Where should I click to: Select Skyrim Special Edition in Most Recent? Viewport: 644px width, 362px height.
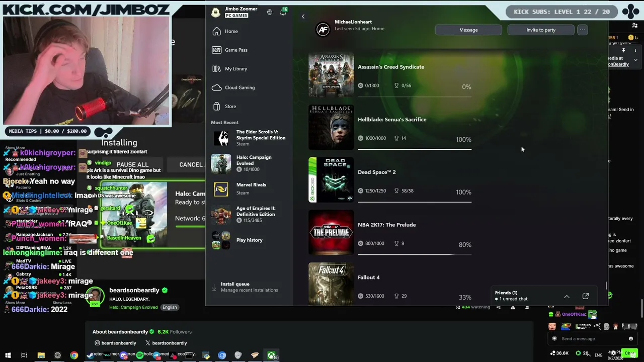pyautogui.click(x=249, y=137)
